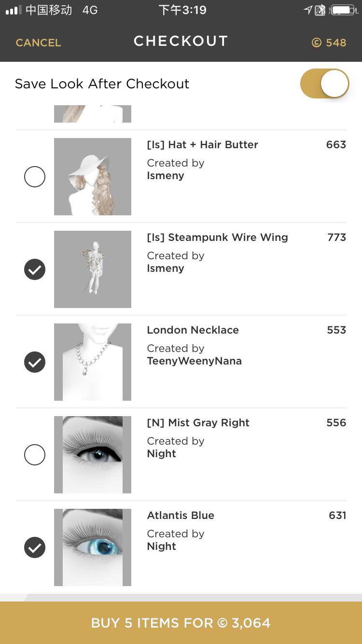Uncheck the London Necklace item
The image size is (362, 644).
pyautogui.click(x=35, y=362)
